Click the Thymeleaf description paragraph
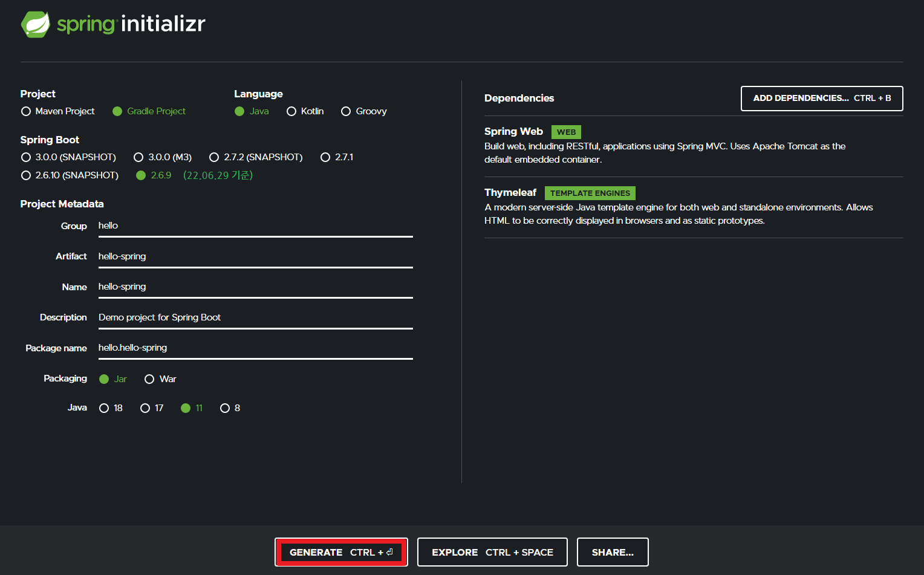 coord(678,214)
